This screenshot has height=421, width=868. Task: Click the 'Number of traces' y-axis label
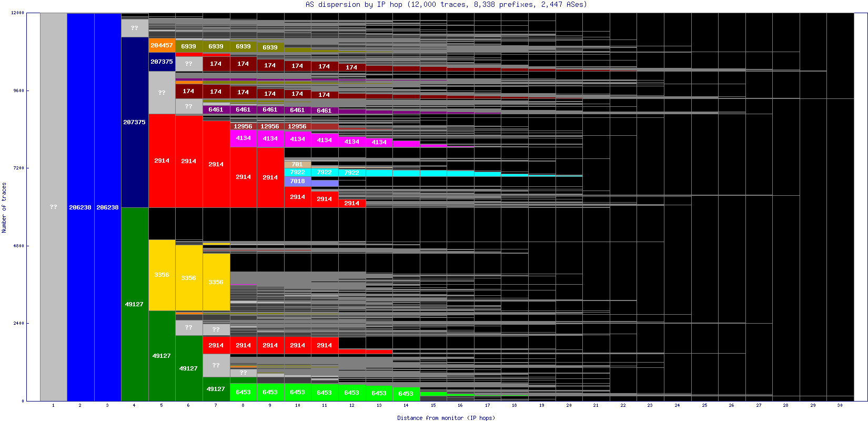pyautogui.click(x=4, y=207)
